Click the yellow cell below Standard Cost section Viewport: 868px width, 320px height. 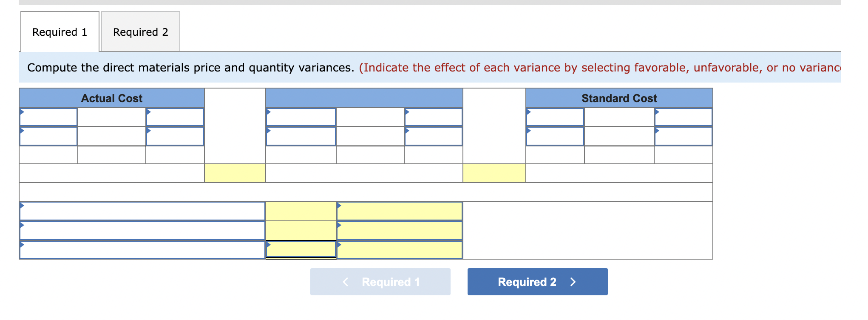(x=494, y=172)
